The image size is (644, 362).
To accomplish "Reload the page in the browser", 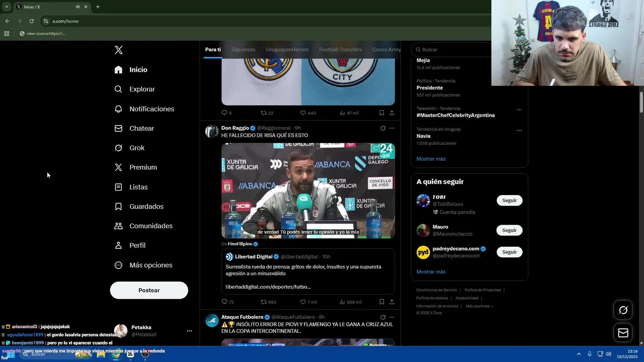I will click(x=31, y=21).
